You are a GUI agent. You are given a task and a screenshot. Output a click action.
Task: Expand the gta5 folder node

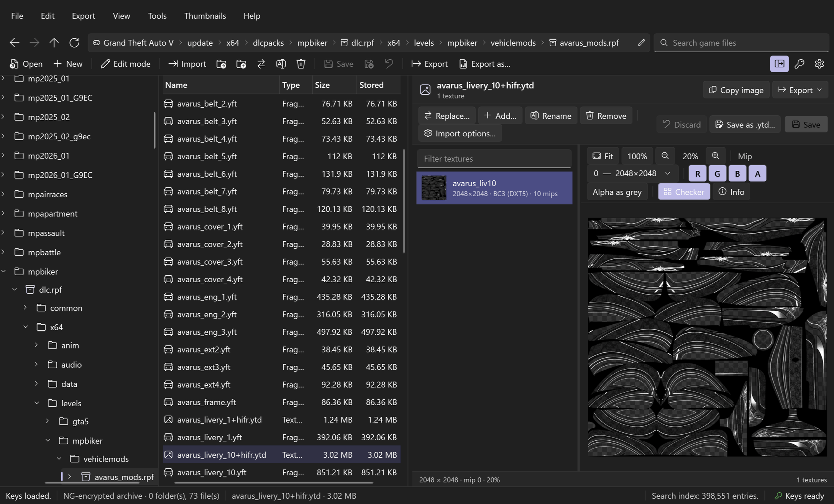48,421
